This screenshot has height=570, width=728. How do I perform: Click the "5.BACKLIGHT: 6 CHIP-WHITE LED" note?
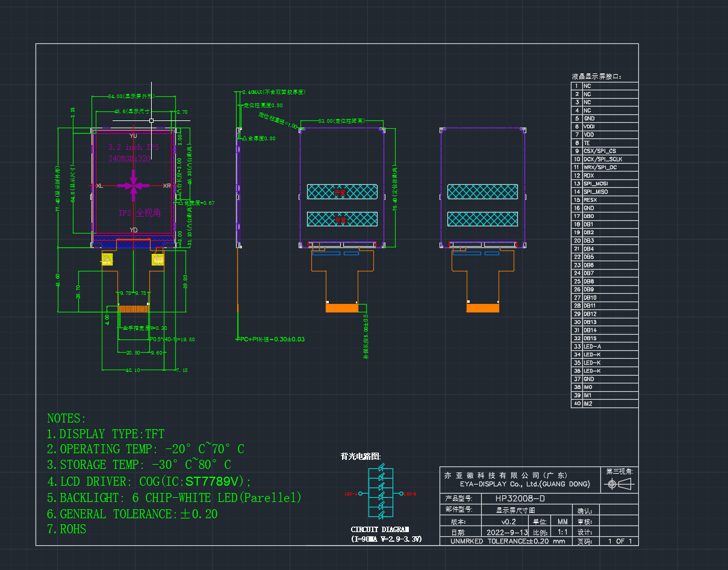click(x=175, y=498)
